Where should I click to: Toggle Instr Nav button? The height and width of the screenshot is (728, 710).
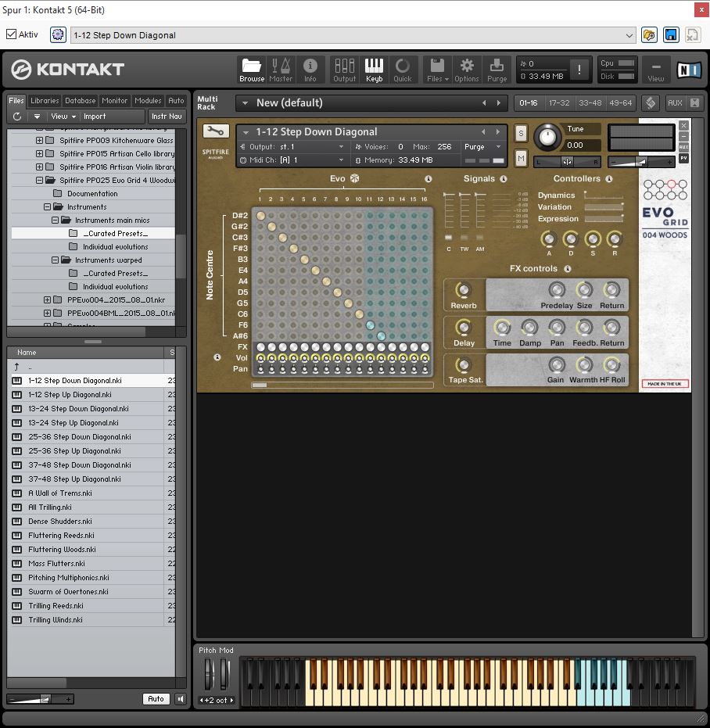point(167,117)
